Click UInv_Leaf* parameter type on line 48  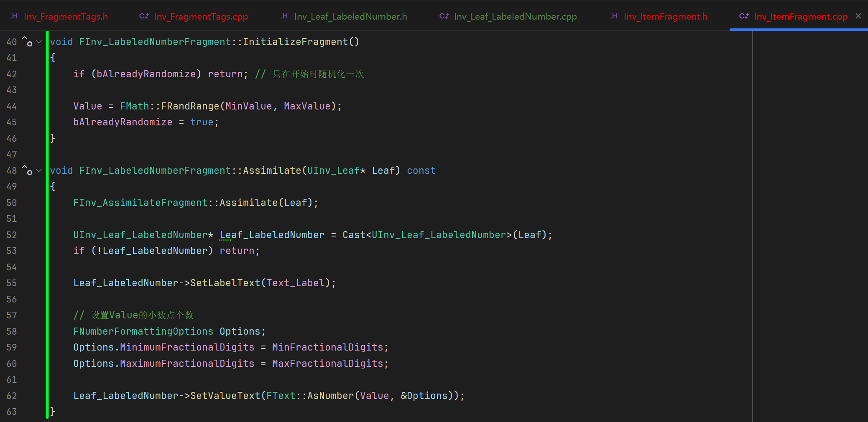click(x=337, y=170)
